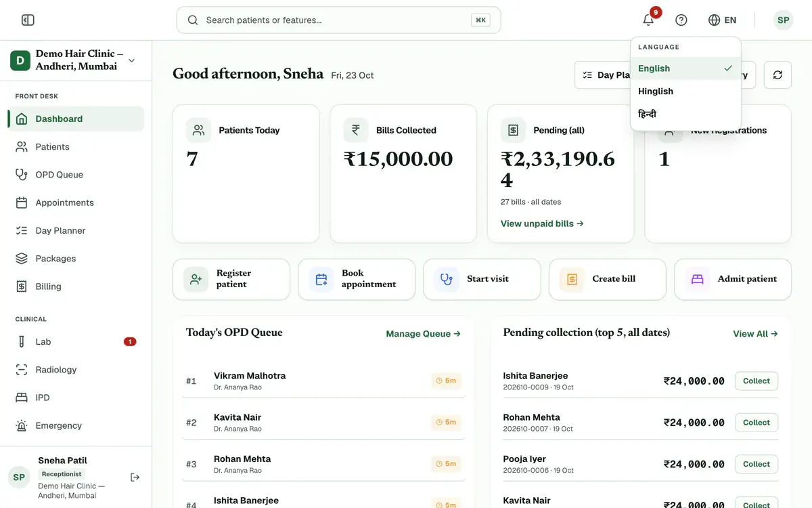The height and width of the screenshot is (508, 812).
Task: Click the Pending (all) bill icon
Action: [x=513, y=130]
